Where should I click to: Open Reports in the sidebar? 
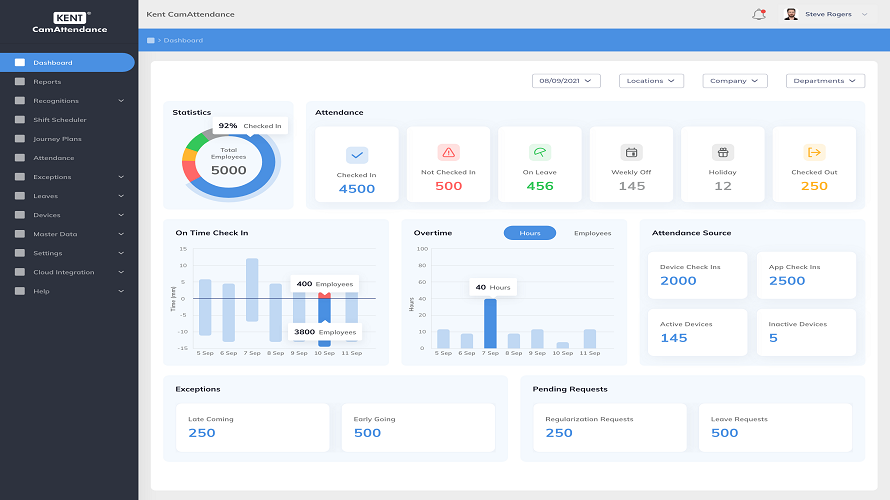[x=47, y=82]
